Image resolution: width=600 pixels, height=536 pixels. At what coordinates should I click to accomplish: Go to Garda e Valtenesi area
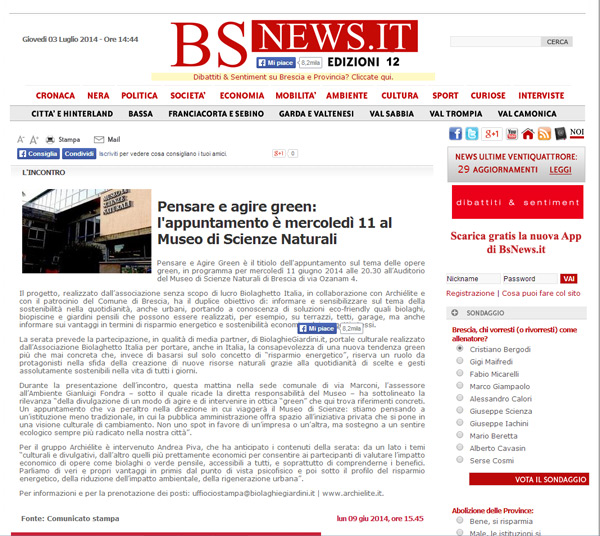tap(316, 114)
